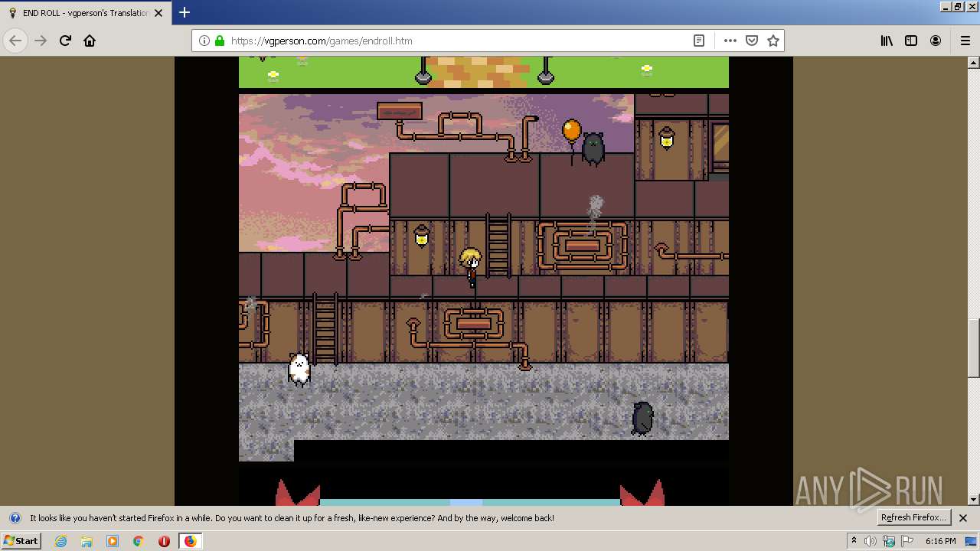
Task: Click the blonde character in the game
Action: point(470,268)
